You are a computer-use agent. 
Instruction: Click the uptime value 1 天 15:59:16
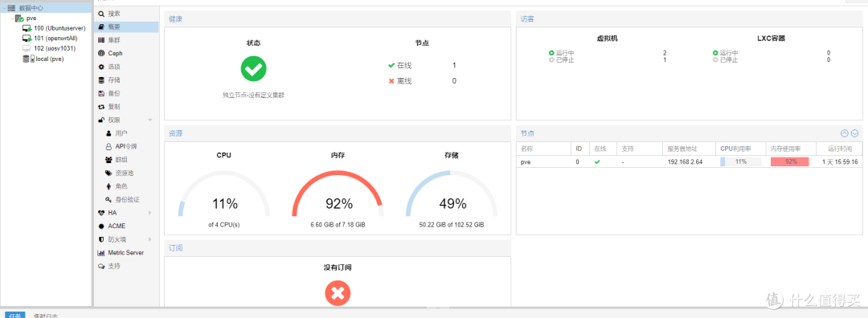[x=840, y=161]
